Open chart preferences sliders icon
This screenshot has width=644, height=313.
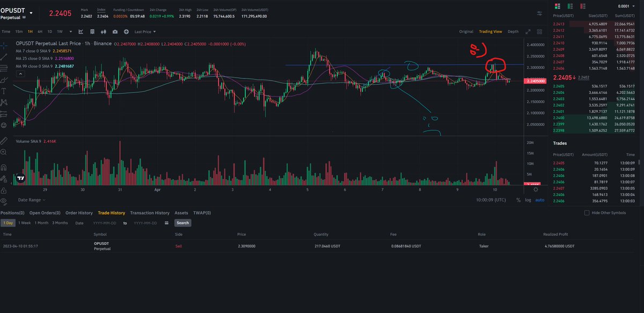[x=539, y=14]
